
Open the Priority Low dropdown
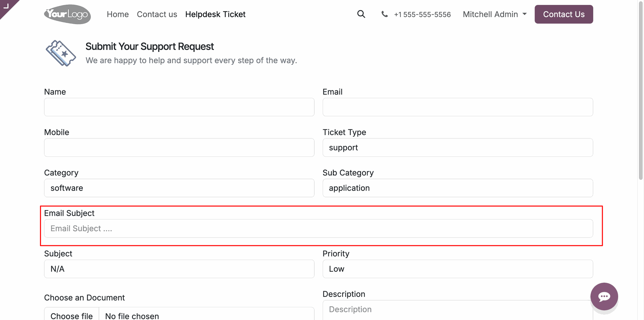(458, 269)
